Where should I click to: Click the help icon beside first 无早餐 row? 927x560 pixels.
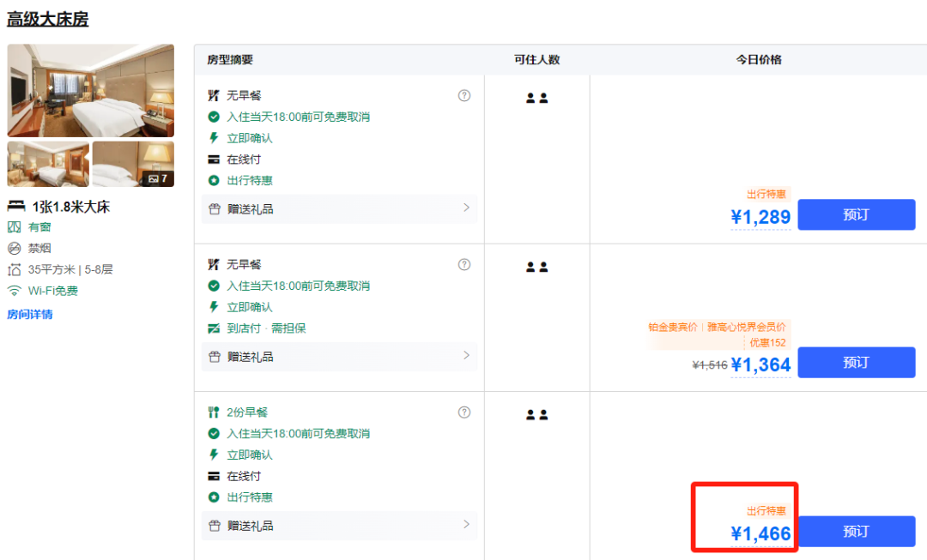click(464, 96)
